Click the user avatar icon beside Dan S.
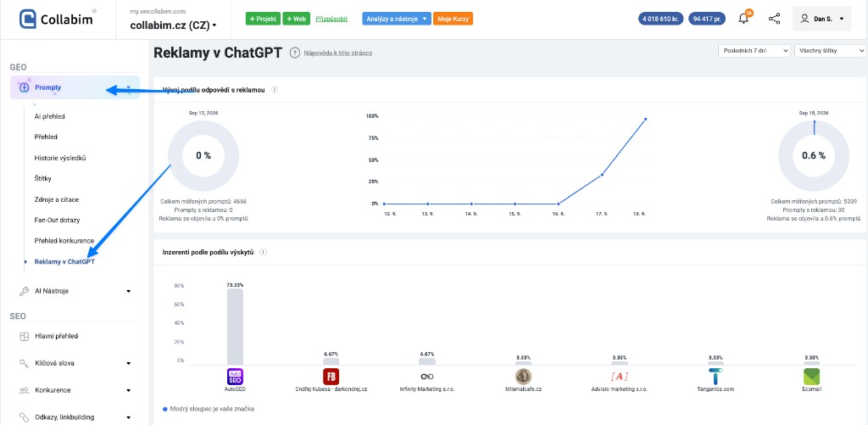This screenshot has height=425, width=868. coord(805,19)
